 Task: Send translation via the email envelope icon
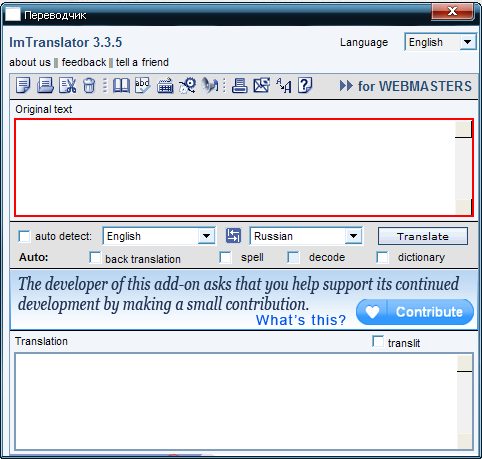click(262, 85)
